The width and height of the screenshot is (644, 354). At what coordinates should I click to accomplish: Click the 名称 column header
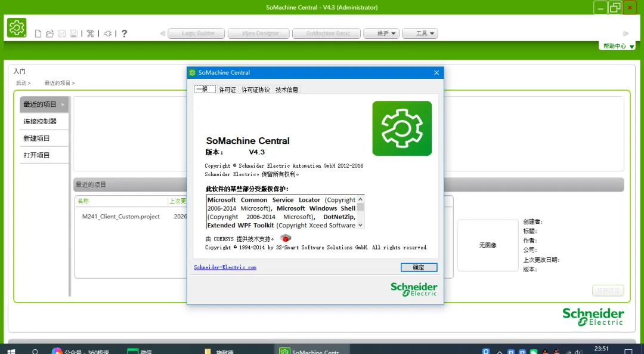tap(83, 201)
